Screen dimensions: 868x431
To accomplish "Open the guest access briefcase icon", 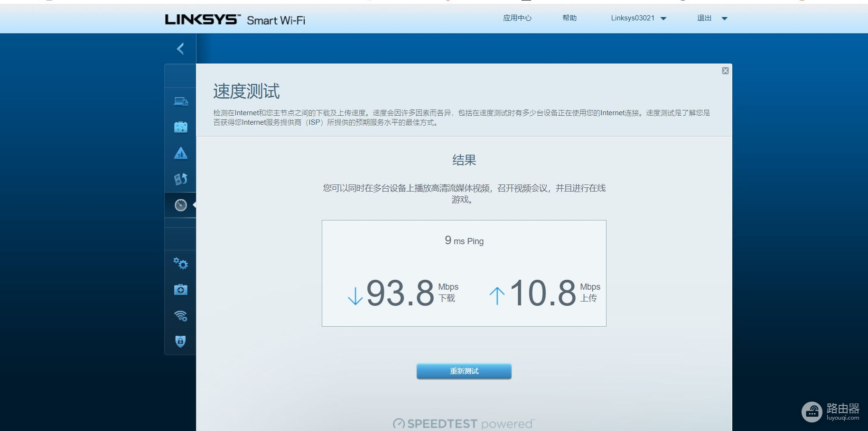I will point(181,127).
